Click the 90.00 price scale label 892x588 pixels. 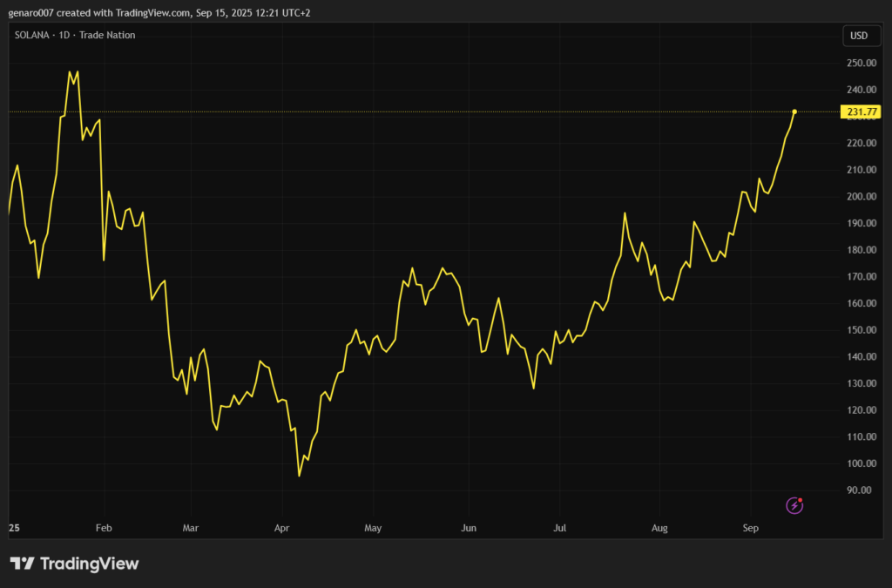click(x=861, y=490)
